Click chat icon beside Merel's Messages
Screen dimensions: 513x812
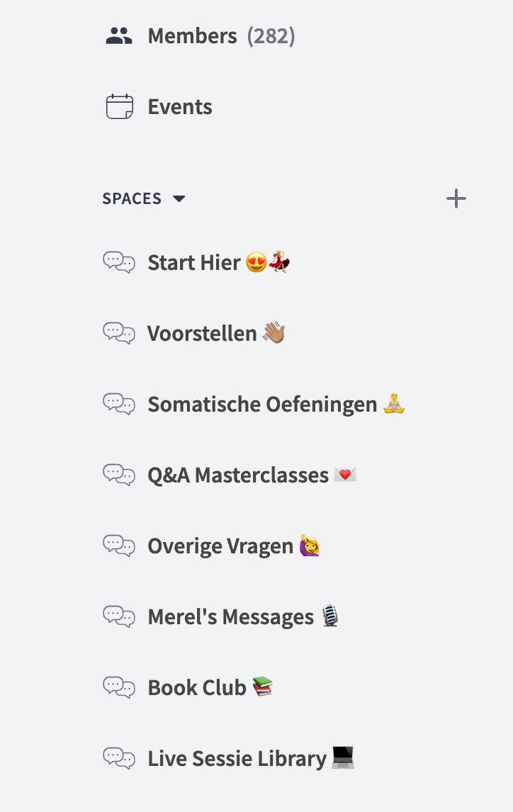pyautogui.click(x=119, y=616)
